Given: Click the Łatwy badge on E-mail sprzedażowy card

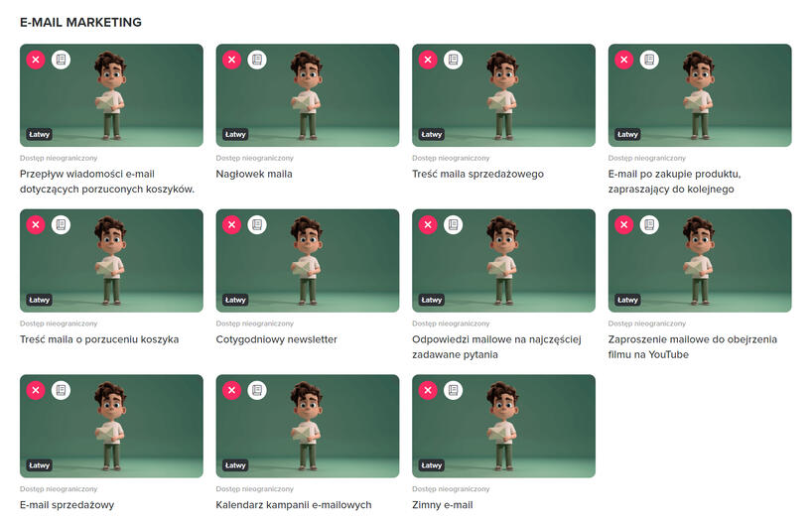Looking at the screenshot, I should click(39, 464).
